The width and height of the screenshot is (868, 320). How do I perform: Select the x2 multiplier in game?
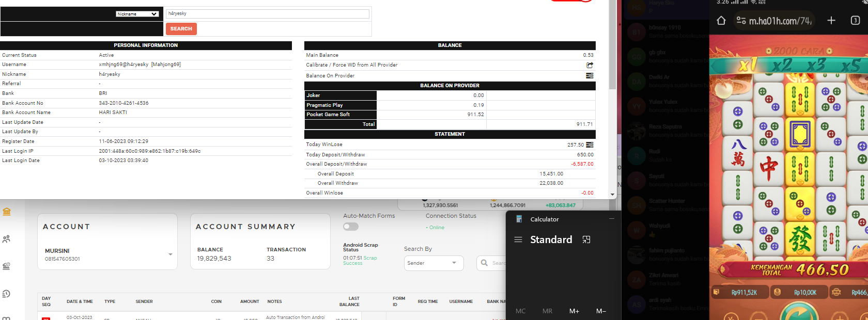pyautogui.click(x=782, y=65)
